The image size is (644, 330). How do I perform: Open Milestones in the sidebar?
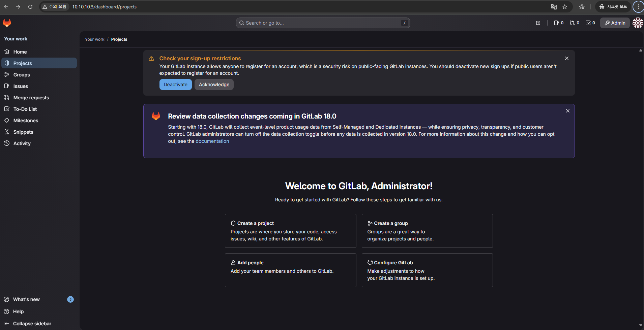39,121
